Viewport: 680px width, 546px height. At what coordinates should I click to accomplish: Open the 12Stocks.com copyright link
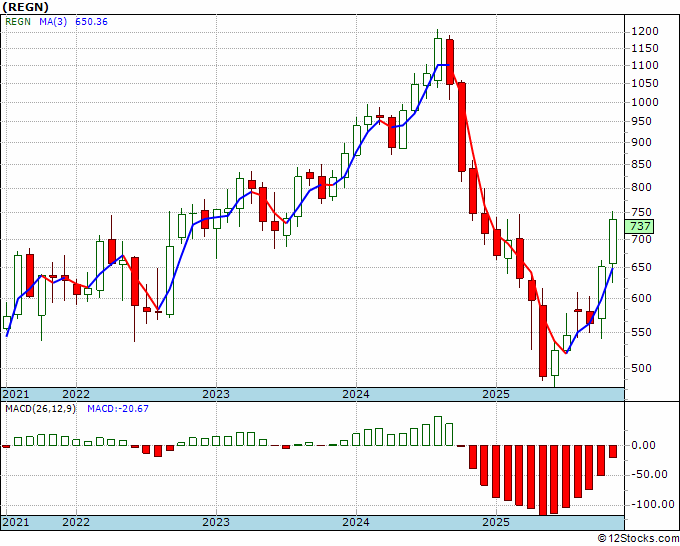tap(638, 539)
